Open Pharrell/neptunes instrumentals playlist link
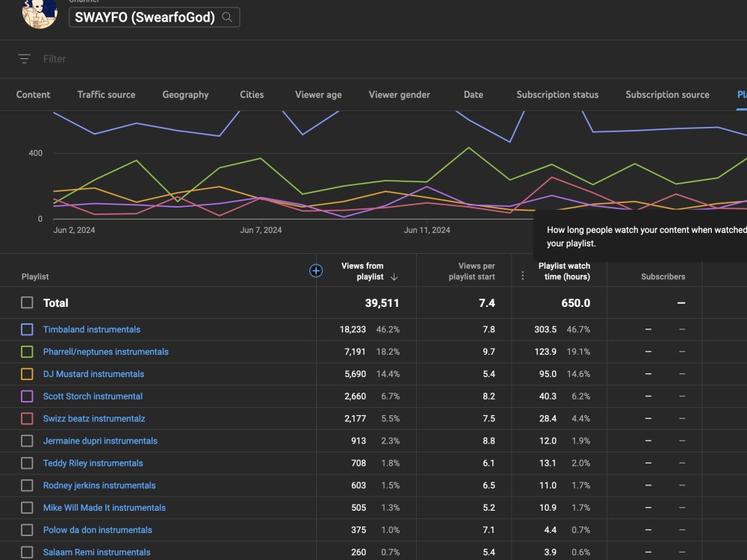 pos(106,352)
